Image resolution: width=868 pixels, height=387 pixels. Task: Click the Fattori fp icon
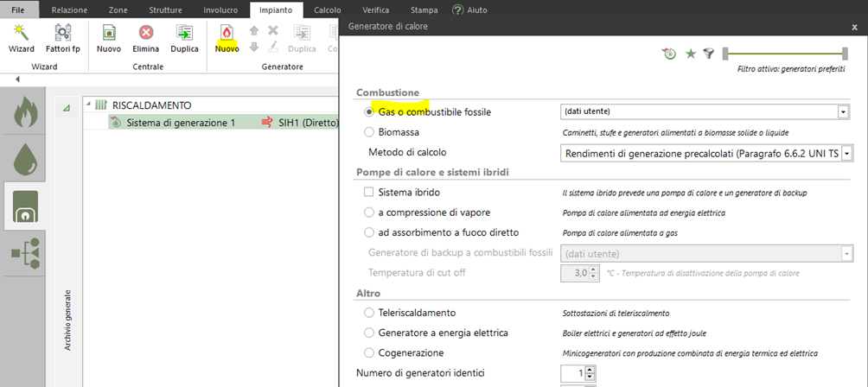[63, 37]
